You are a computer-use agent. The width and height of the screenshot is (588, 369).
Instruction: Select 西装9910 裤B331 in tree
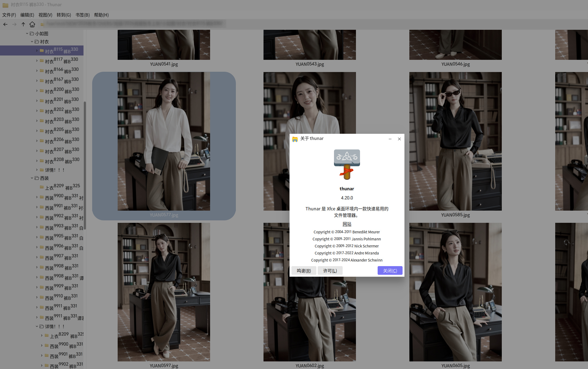pos(61,297)
